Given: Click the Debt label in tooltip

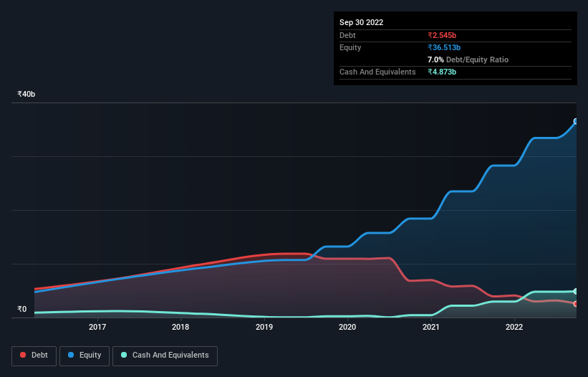Looking at the screenshot, I should 347,35.
